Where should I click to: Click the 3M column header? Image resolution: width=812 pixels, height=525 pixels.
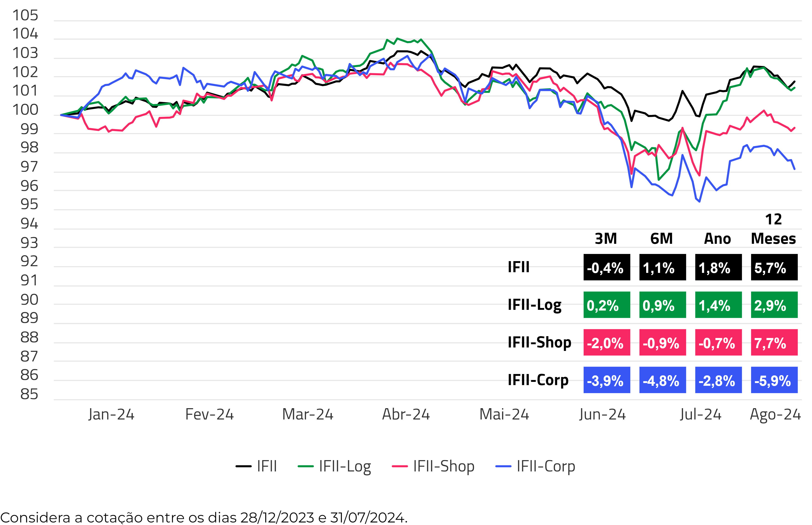[x=606, y=238]
